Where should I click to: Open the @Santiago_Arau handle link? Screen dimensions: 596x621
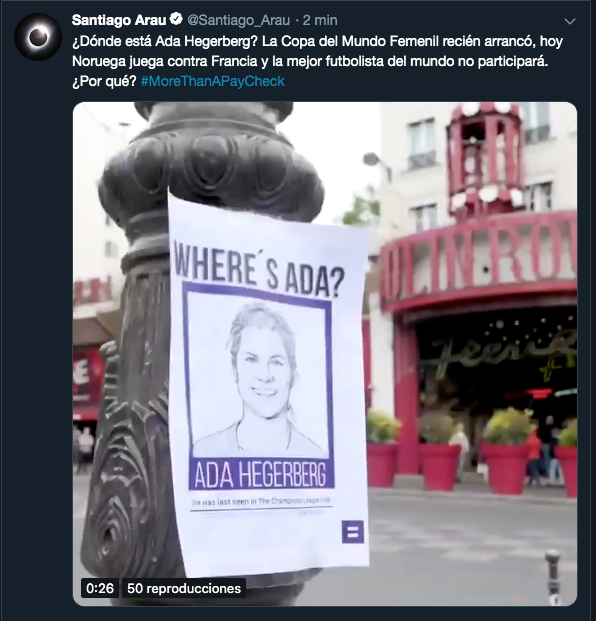[x=238, y=20]
